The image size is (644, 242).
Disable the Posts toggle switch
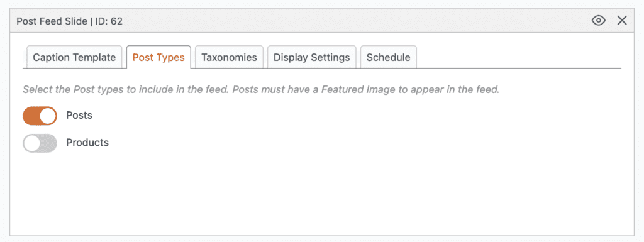(40, 116)
